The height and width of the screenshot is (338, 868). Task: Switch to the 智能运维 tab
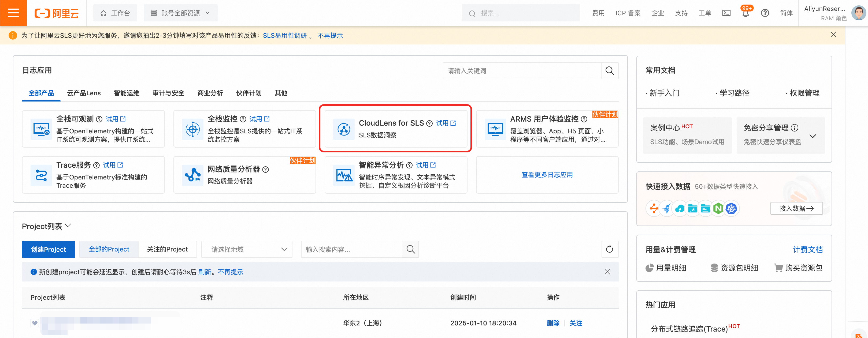pos(127,93)
